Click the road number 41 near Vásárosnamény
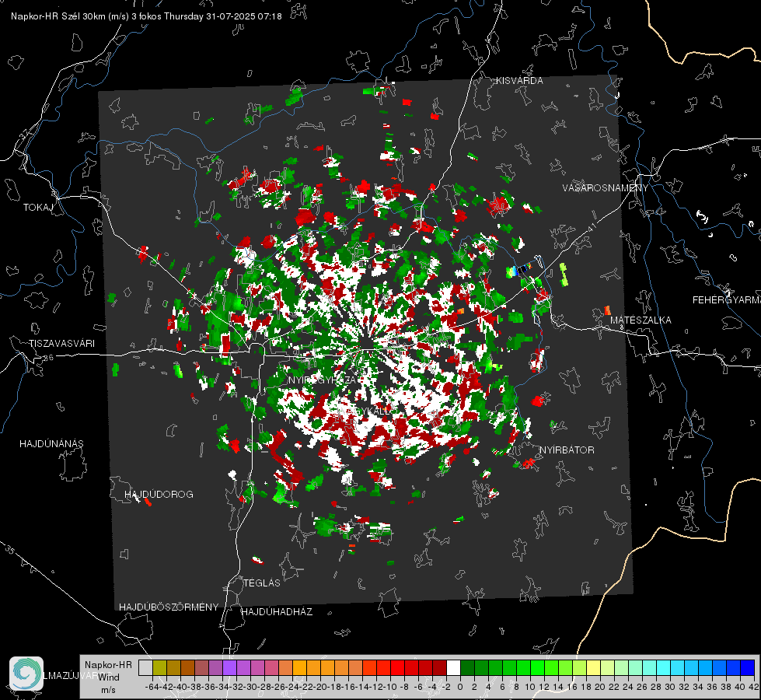761x700 pixels. pos(591,227)
